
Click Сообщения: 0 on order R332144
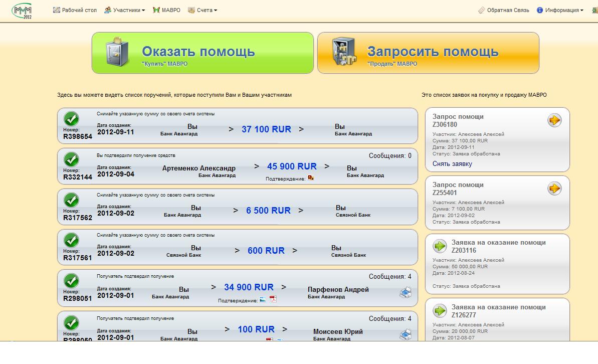click(390, 155)
